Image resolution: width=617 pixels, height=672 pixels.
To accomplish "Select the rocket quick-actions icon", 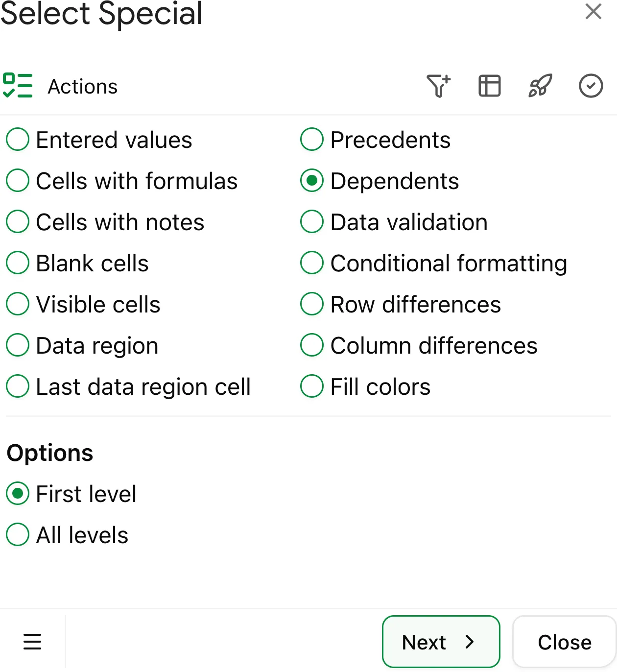I will coord(540,86).
